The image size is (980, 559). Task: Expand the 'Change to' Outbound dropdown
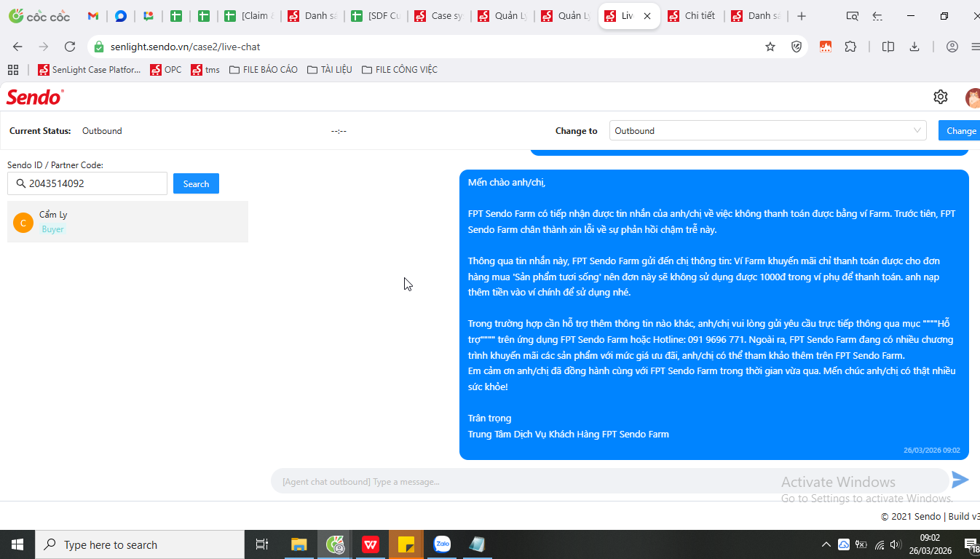point(767,131)
